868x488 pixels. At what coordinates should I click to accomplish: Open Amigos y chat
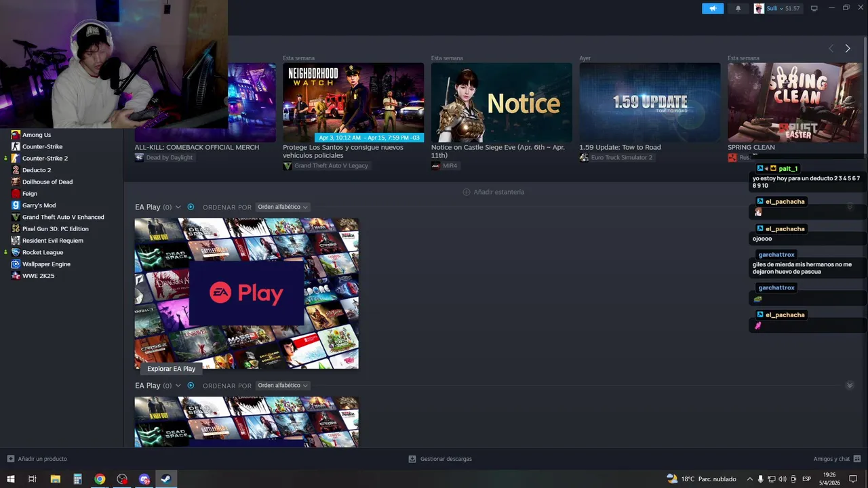click(x=837, y=459)
